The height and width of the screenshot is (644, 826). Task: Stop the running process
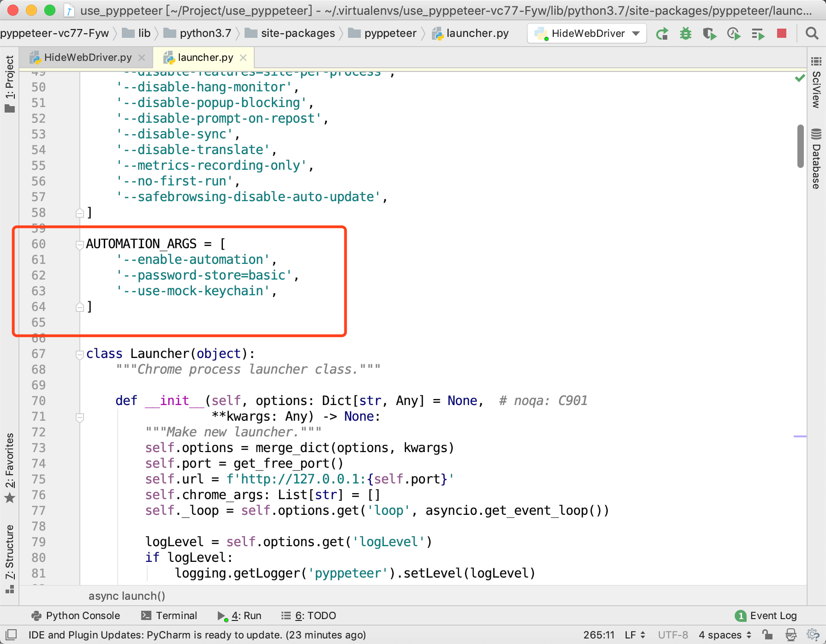point(782,33)
